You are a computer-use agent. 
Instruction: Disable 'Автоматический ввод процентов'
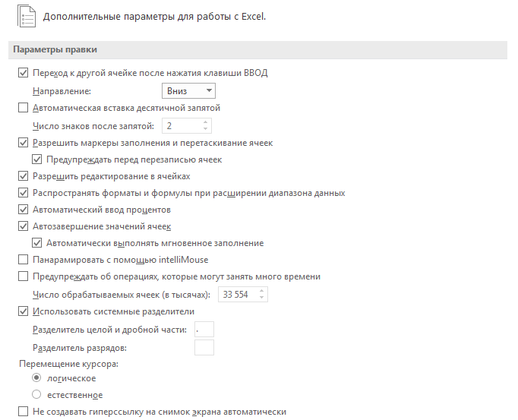click(23, 210)
